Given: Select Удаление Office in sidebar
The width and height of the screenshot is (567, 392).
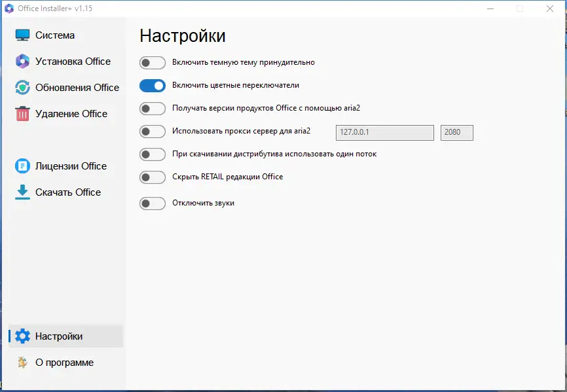Looking at the screenshot, I should pos(66,114).
